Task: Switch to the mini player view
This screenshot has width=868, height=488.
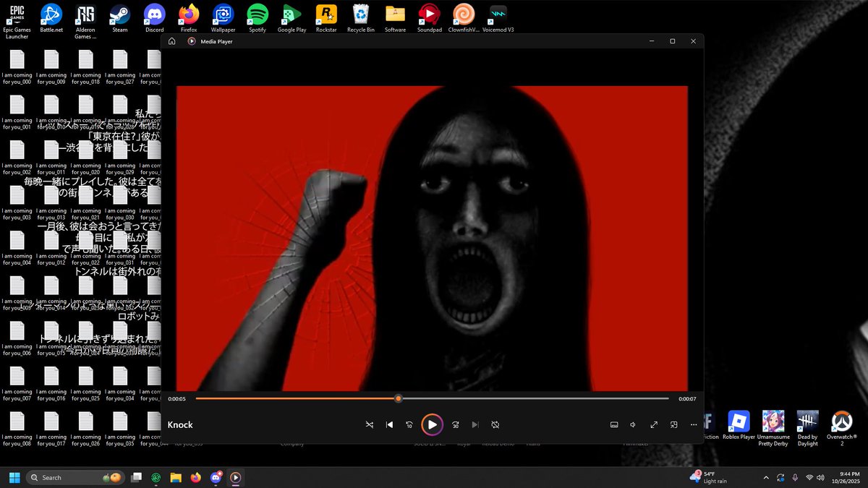Action: pyautogui.click(x=673, y=424)
